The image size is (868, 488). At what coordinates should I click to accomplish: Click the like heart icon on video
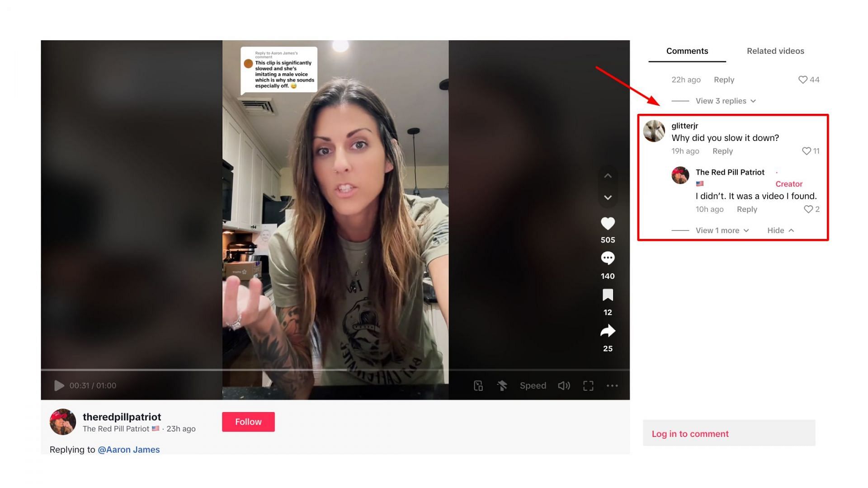click(x=608, y=223)
